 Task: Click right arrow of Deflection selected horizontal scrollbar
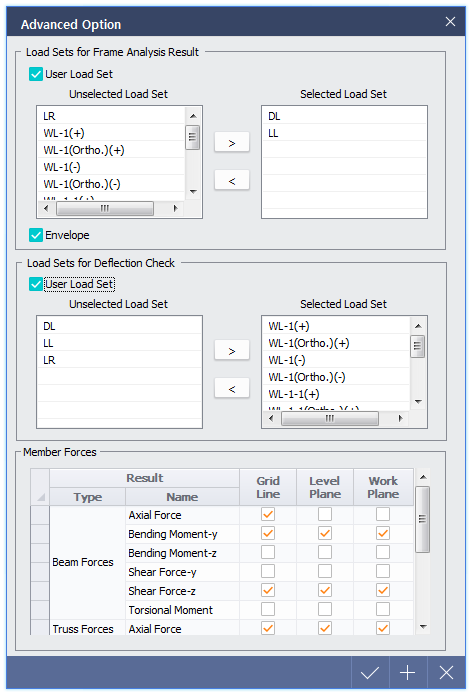coord(401,418)
